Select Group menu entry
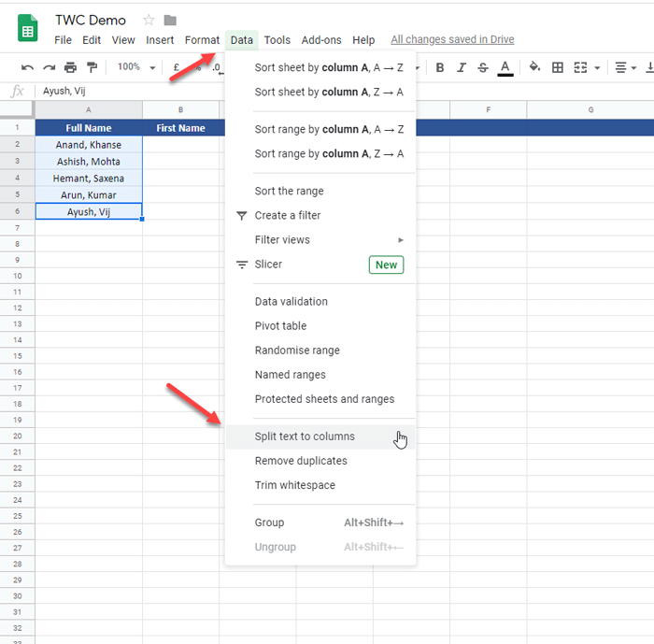The height and width of the screenshot is (644, 654). click(x=320, y=522)
